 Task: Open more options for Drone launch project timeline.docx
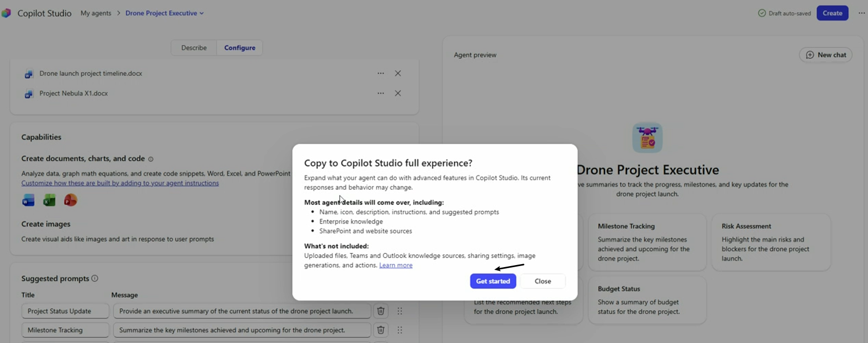coord(381,73)
